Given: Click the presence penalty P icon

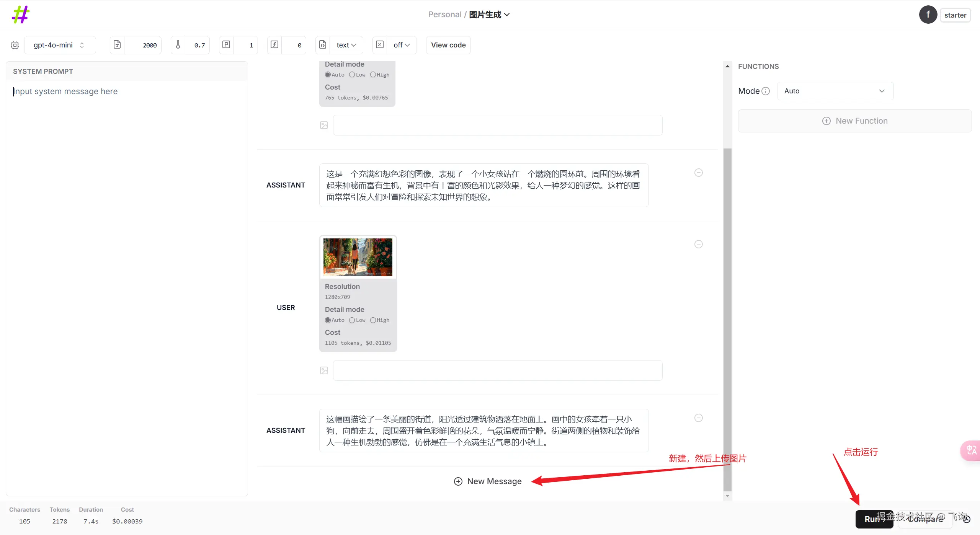Looking at the screenshot, I should (x=226, y=45).
